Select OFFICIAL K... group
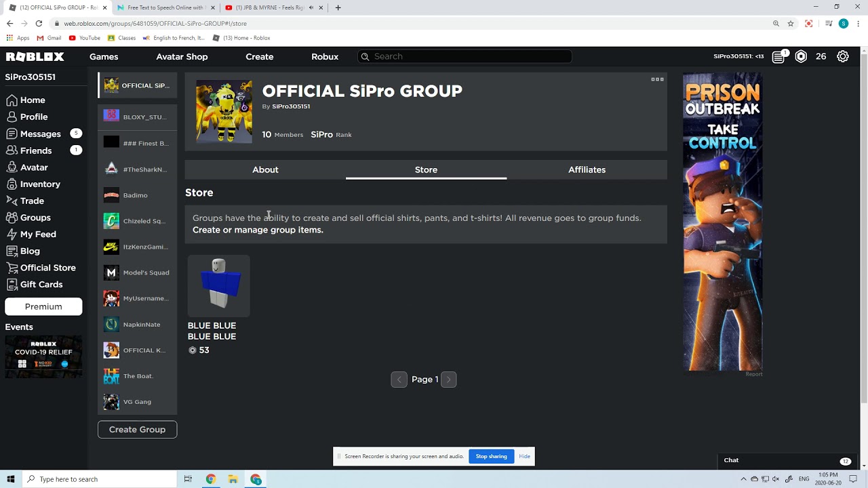Screen dimensions: 868x488 click(x=138, y=350)
